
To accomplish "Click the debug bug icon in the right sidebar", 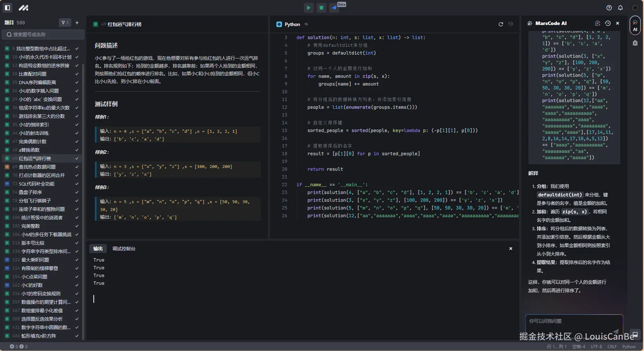I will [x=635, y=43].
